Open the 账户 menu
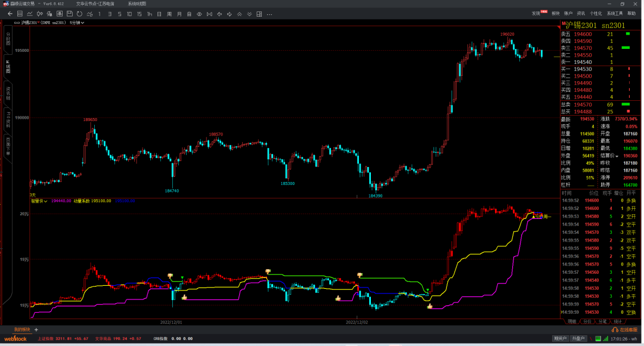 (x=568, y=14)
